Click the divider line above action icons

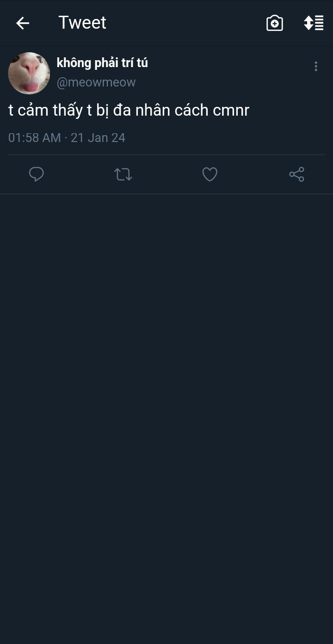166,155
